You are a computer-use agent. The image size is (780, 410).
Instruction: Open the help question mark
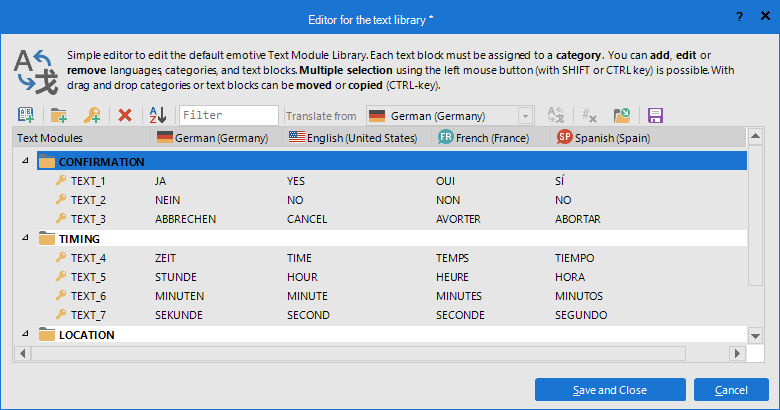[x=740, y=17]
